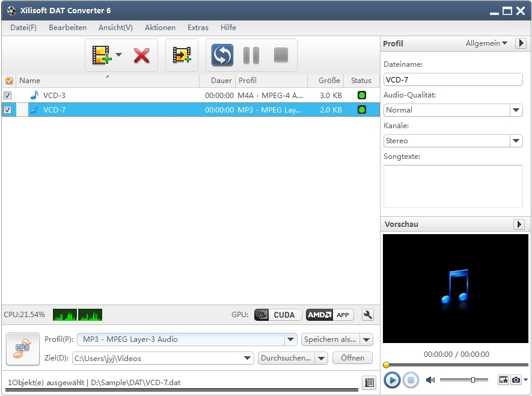532x396 pixels.
Task: Open the Hilfe menu
Action: point(228,28)
